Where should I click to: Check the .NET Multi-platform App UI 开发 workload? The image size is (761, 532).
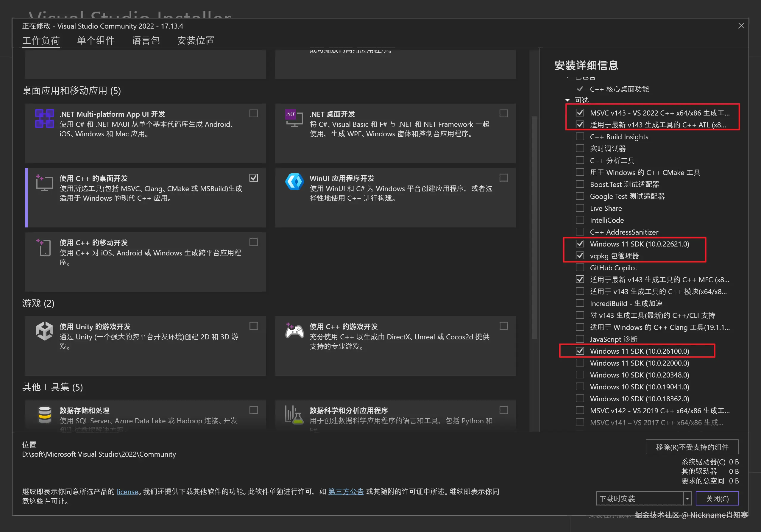pyautogui.click(x=254, y=113)
